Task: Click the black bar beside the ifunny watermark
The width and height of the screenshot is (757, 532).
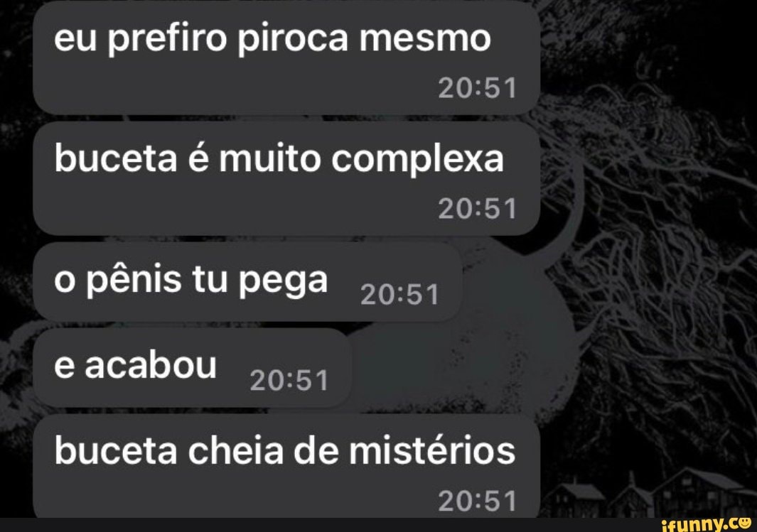Action: pos(328,525)
